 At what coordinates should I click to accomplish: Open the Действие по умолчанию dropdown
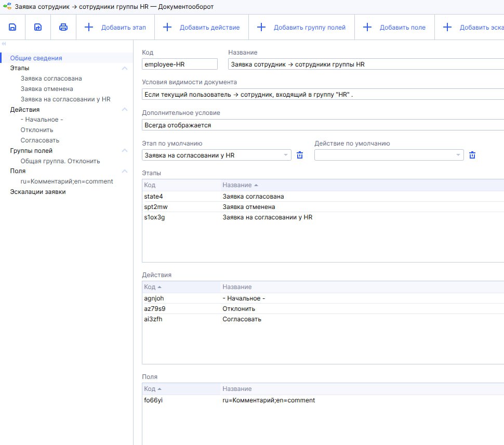tap(458, 155)
